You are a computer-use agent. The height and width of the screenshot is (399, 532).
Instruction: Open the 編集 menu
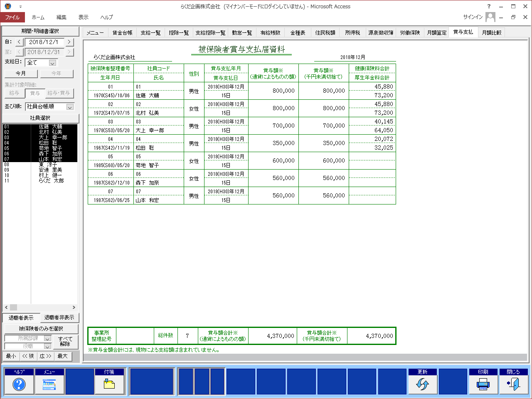point(62,17)
